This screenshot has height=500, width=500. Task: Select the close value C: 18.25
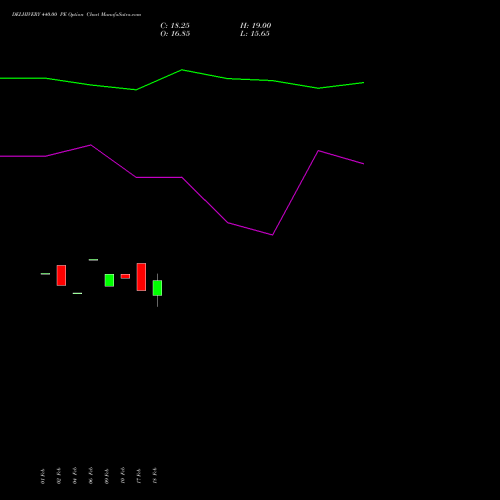click(175, 26)
